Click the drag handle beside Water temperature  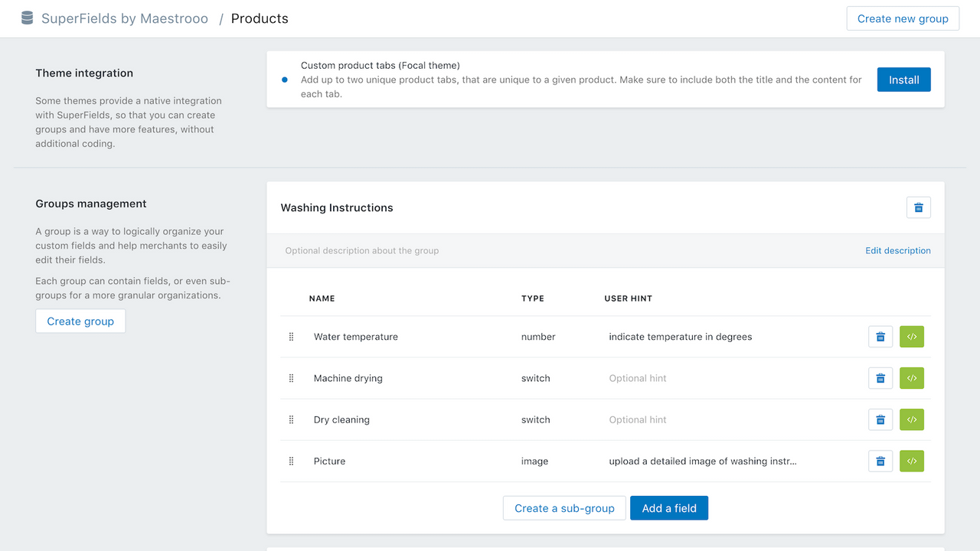(291, 336)
